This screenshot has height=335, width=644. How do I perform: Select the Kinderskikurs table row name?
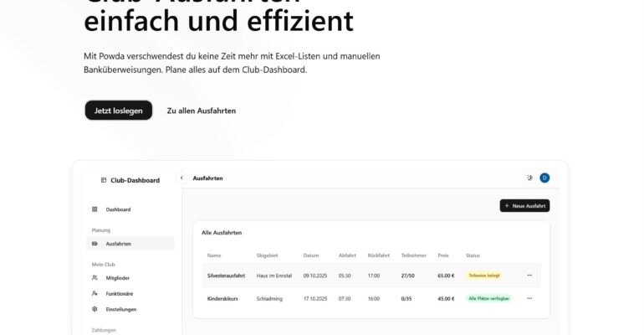click(222, 298)
